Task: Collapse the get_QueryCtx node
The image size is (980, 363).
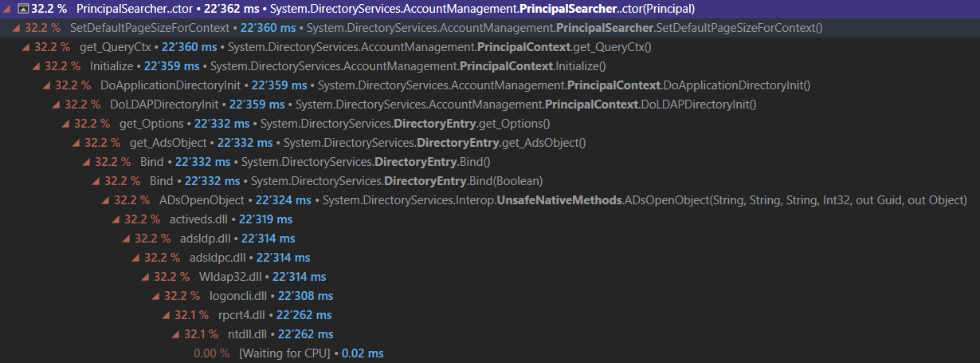Action: 26,47
